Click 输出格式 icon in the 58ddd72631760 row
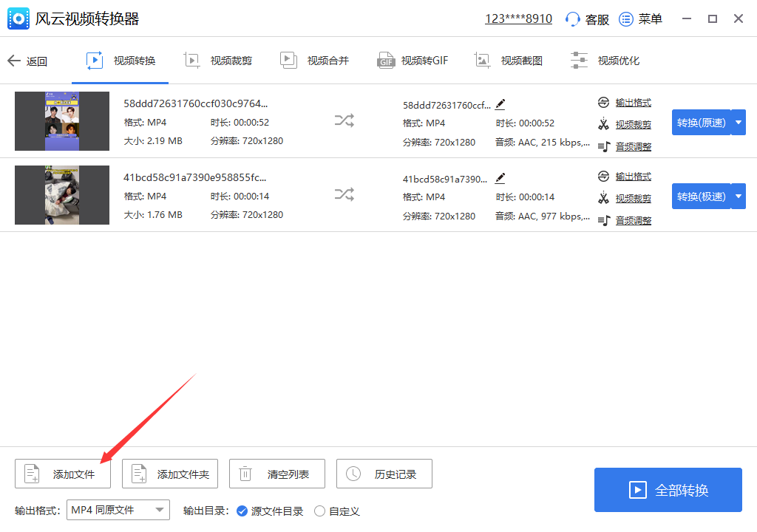This screenshot has width=757, height=532. tap(603, 103)
